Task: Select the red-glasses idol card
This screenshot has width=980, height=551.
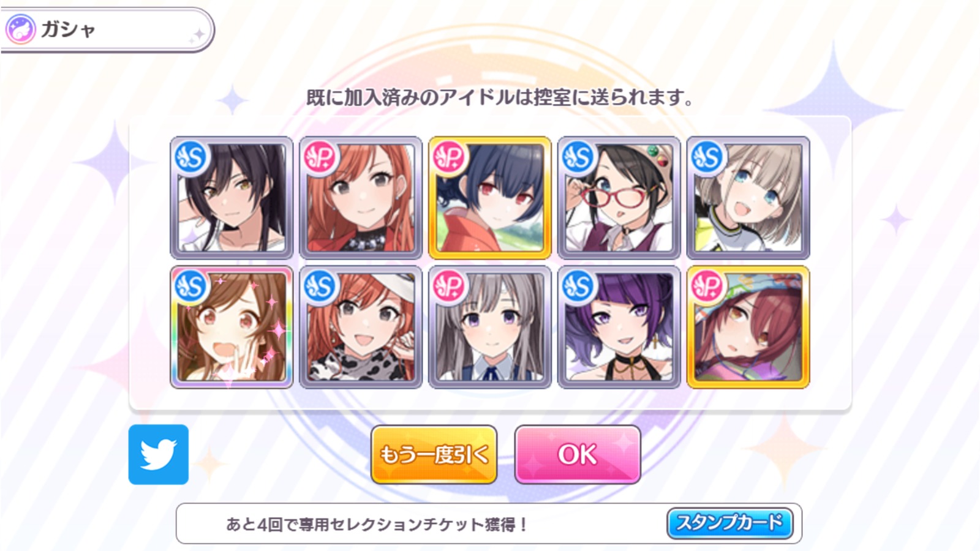Action: [x=619, y=198]
